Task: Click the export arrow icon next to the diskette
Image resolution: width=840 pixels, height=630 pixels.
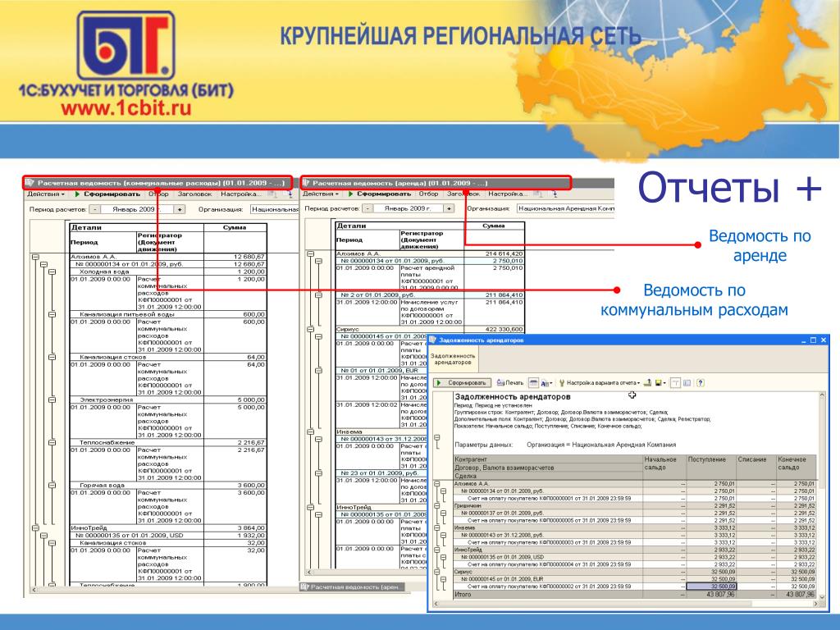Action: [x=647, y=383]
